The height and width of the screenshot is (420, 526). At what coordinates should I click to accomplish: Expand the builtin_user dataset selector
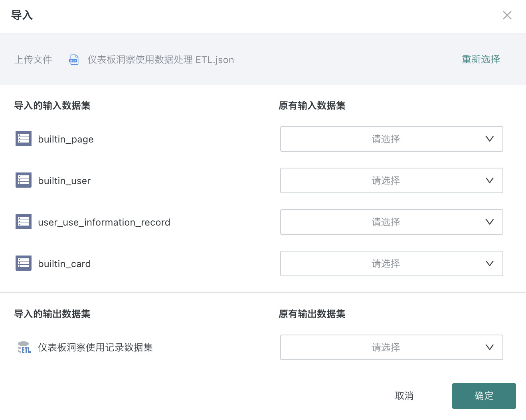pos(391,180)
